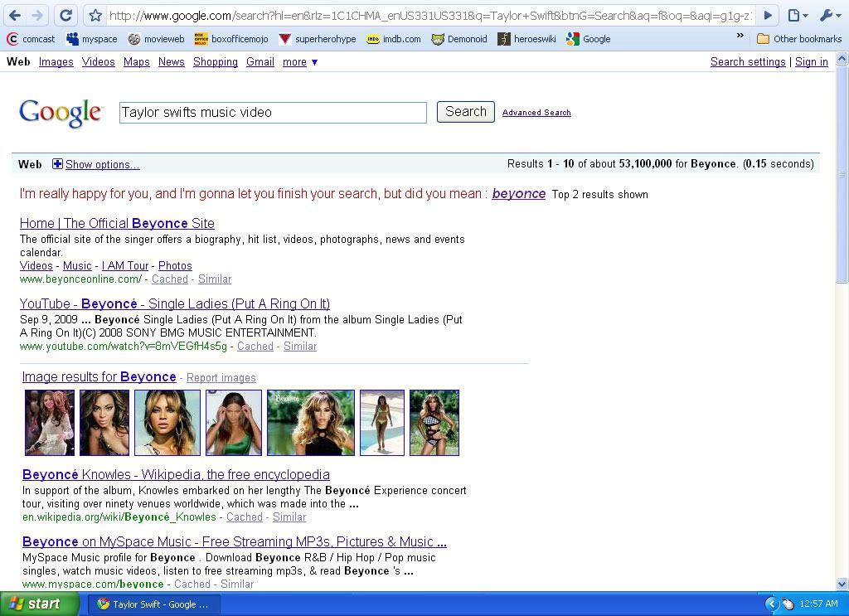The image size is (849, 616).
Task: Open Cached copy of the Wikipedia result
Action: [245, 517]
